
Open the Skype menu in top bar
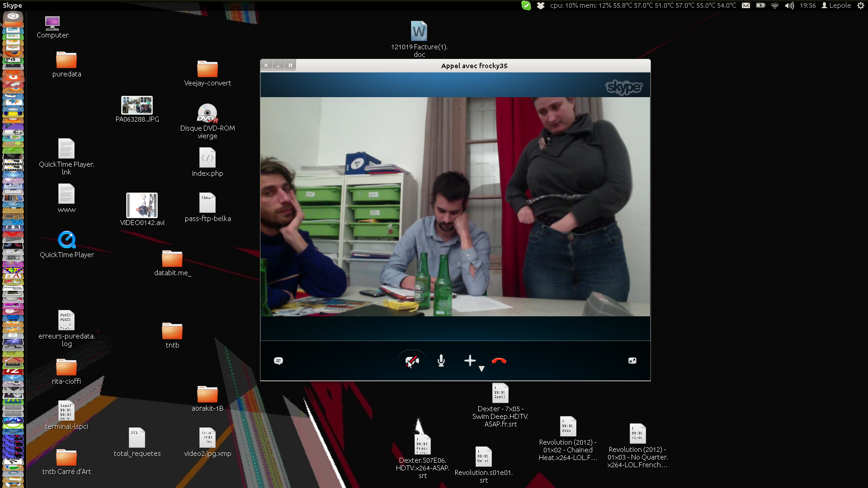tap(12, 5)
